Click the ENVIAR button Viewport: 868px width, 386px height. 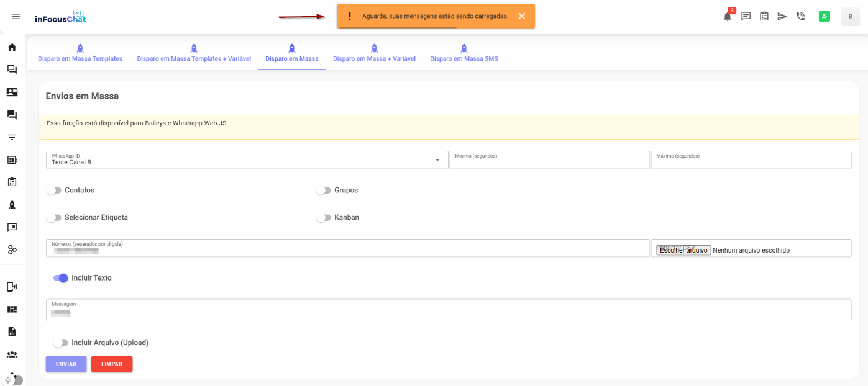(x=66, y=364)
